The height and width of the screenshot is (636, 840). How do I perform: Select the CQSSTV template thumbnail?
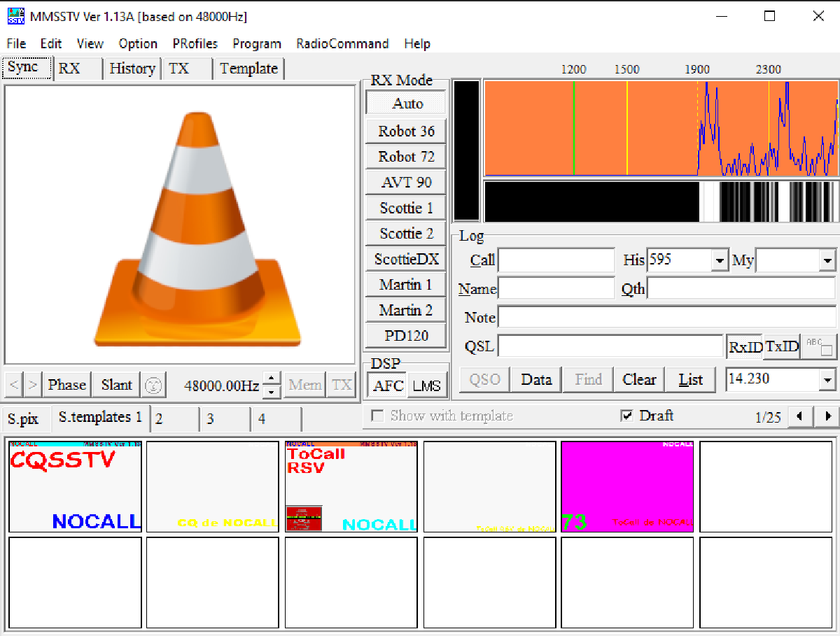tap(75, 486)
